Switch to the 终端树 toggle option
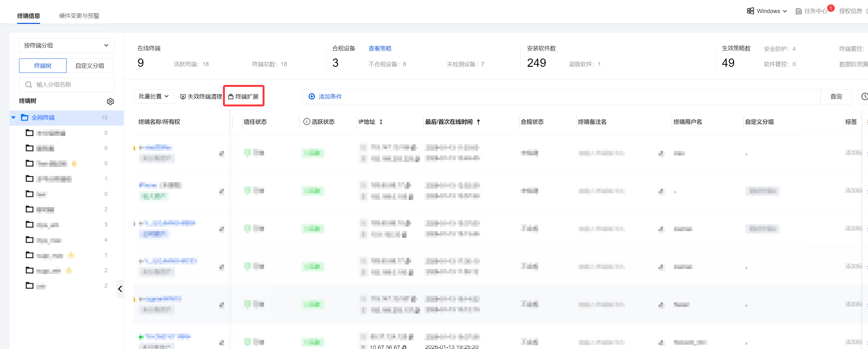The height and width of the screenshot is (349, 868). click(x=43, y=66)
